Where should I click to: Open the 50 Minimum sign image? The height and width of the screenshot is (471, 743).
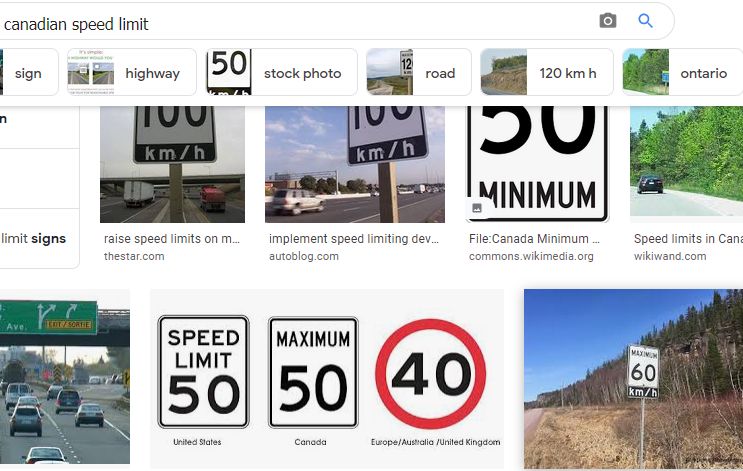(537, 164)
